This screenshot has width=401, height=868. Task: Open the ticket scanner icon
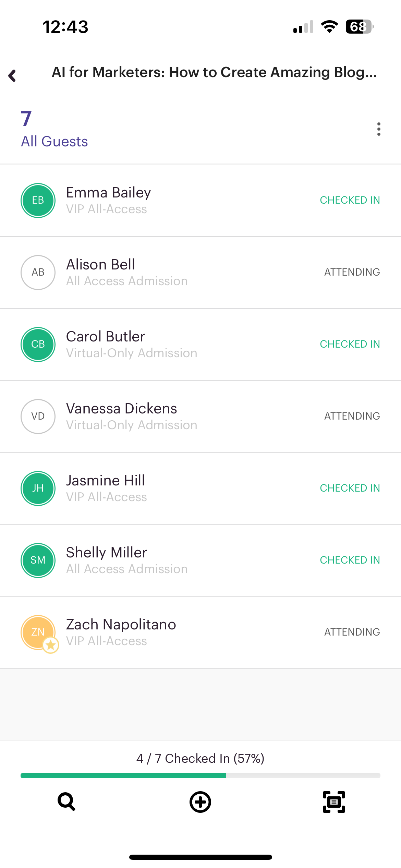click(334, 802)
